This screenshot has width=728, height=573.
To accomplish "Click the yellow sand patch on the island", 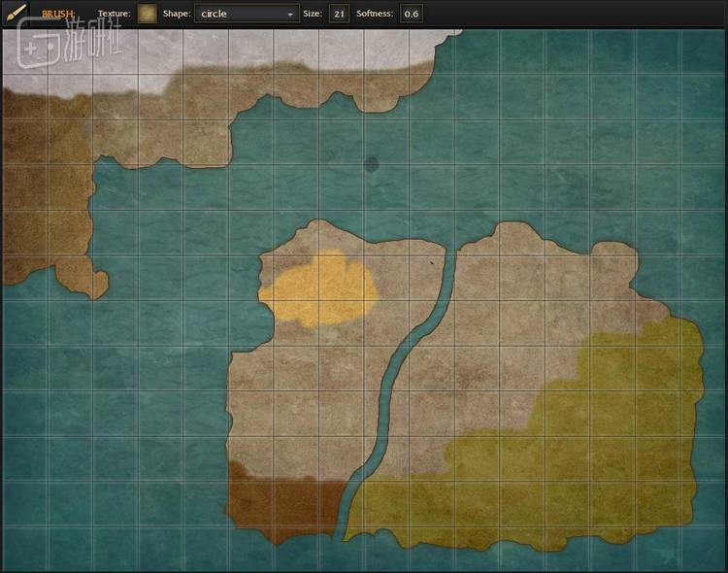I will pos(318,288).
